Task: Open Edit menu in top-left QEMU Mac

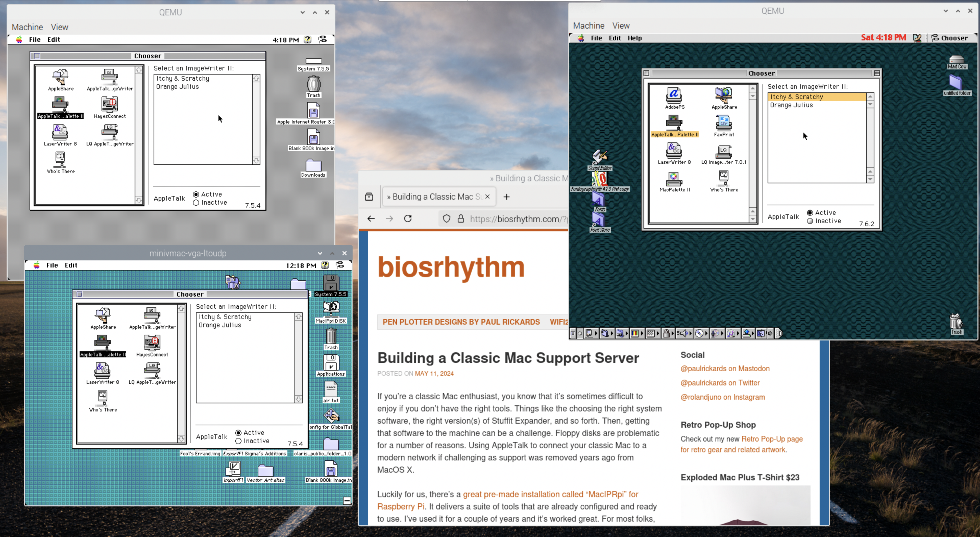Action: pyautogui.click(x=54, y=40)
